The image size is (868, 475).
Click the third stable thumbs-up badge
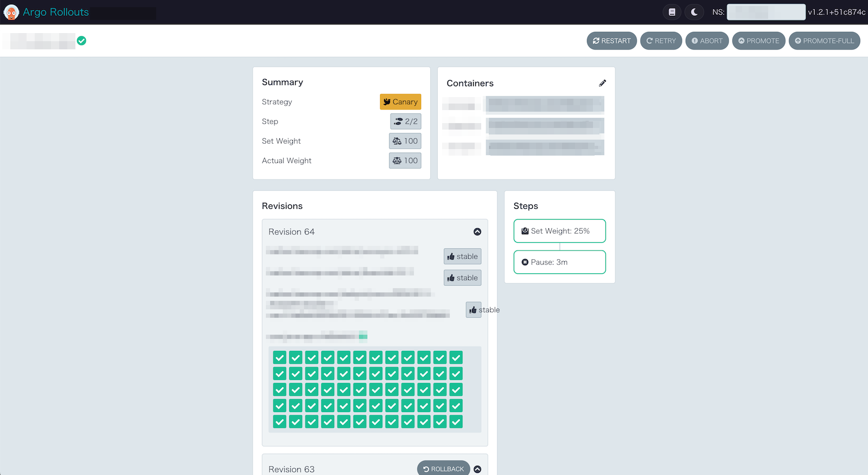(474, 310)
